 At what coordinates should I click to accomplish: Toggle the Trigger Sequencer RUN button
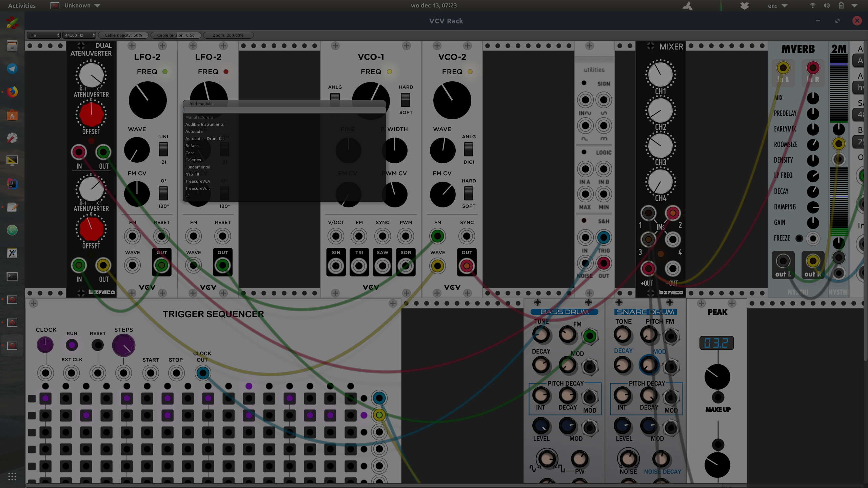pos(72,345)
